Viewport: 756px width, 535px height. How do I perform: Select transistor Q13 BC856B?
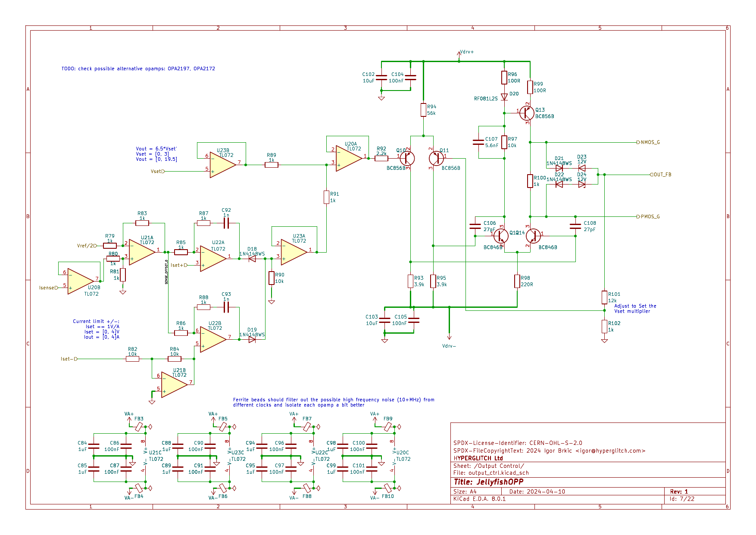coord(526,113)
